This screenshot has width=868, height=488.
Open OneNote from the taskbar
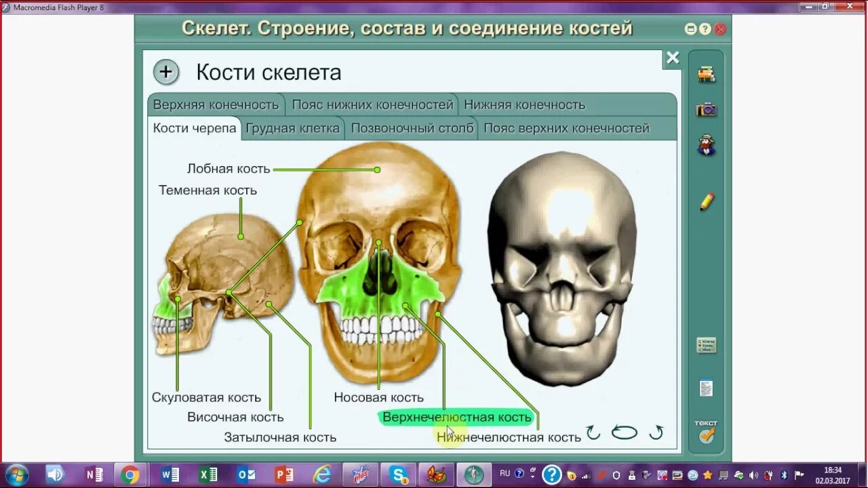(94, 474)
